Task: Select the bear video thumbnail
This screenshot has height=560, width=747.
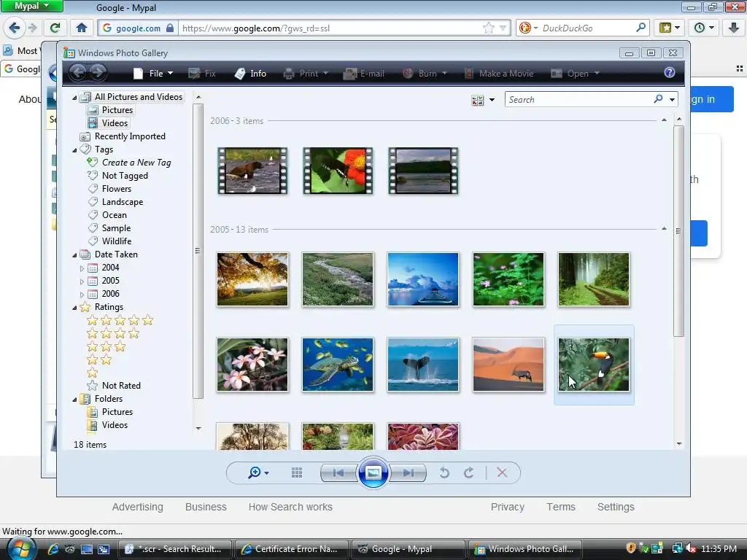Action: 252,171
